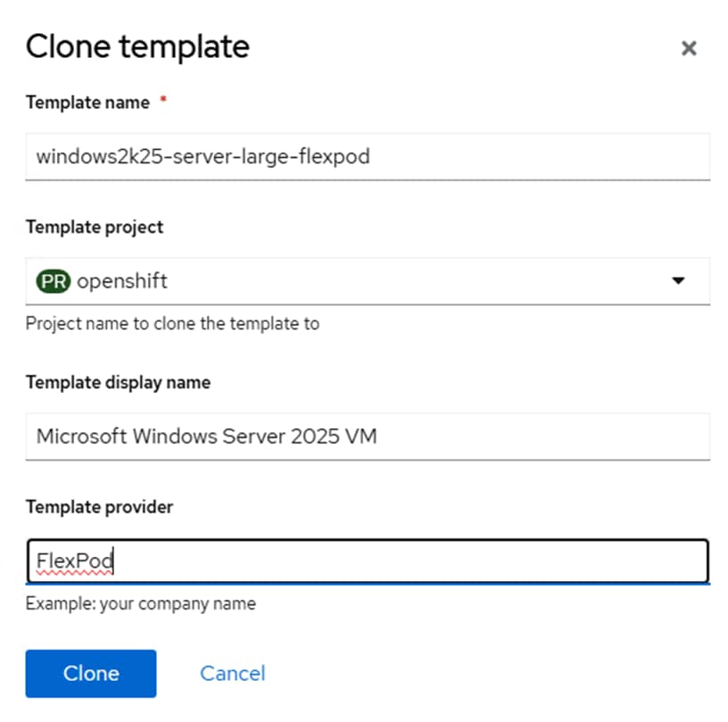
Task: Click the Template project label
Action: [x=95, y=227]
